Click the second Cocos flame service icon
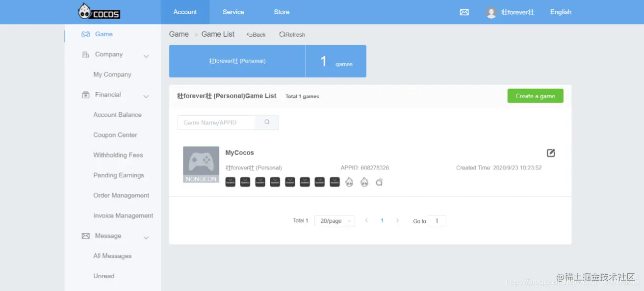Screen dimensions: 644x291 tap(364, 182)
